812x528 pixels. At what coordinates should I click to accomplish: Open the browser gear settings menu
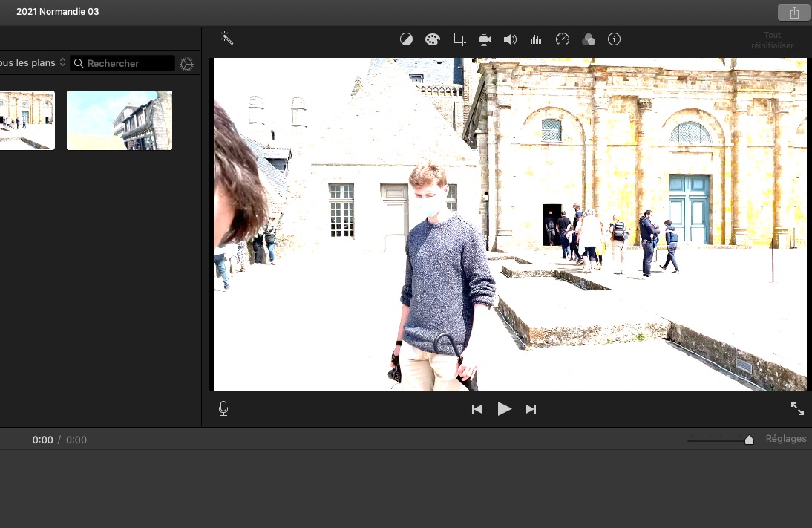point(187,64)
